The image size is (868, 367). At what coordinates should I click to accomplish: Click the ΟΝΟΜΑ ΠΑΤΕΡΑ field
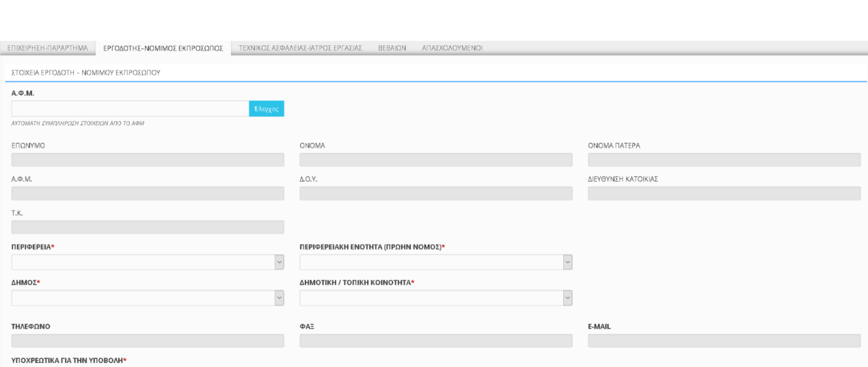[x=724, y=160]
